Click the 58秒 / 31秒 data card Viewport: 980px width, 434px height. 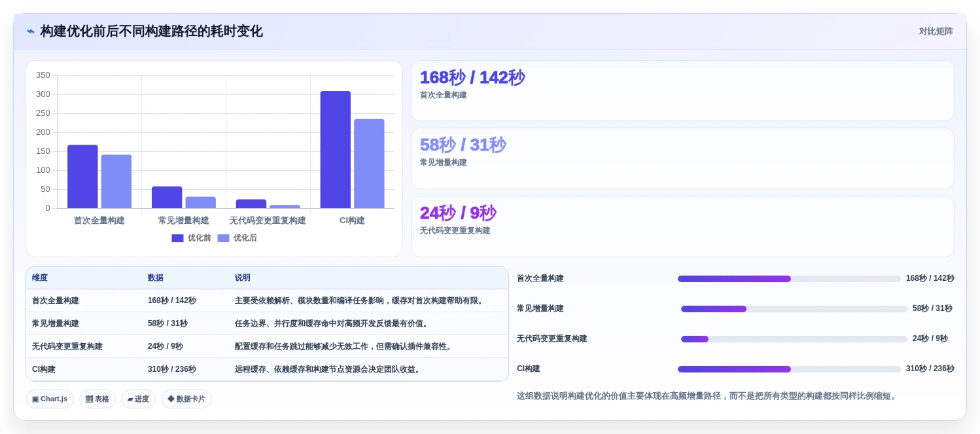coord(682,158)
